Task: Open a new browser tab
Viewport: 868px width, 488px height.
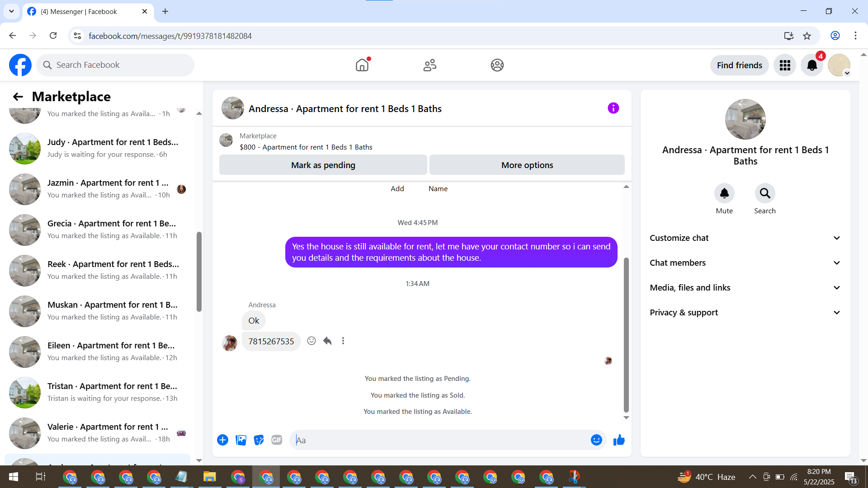Action: tap(165, 11)
